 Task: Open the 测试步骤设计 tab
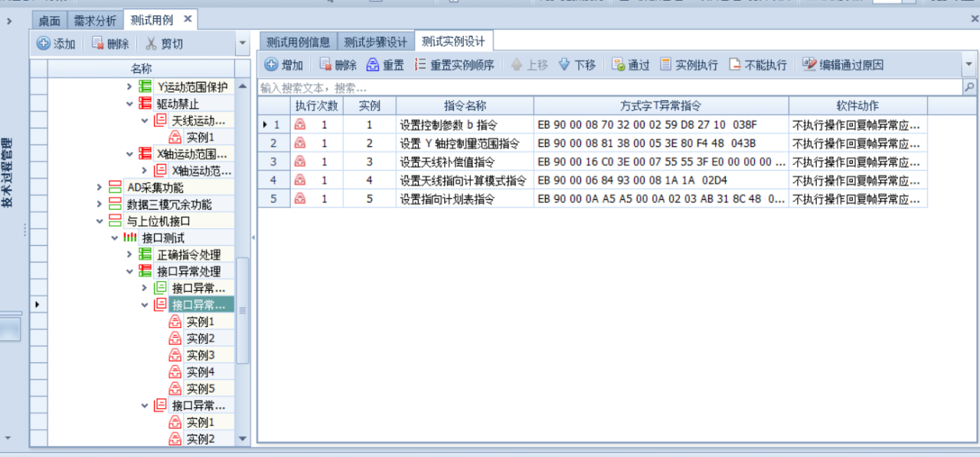point(376,42)
